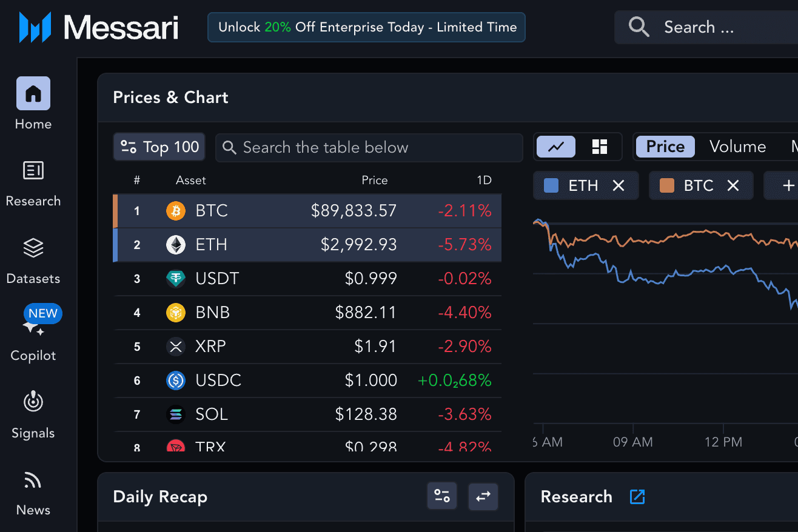This screenshot has height=532, width=798.
Task: Click the USDT tether coin icon
Action: pyautogui.click(x=176, y=279)
